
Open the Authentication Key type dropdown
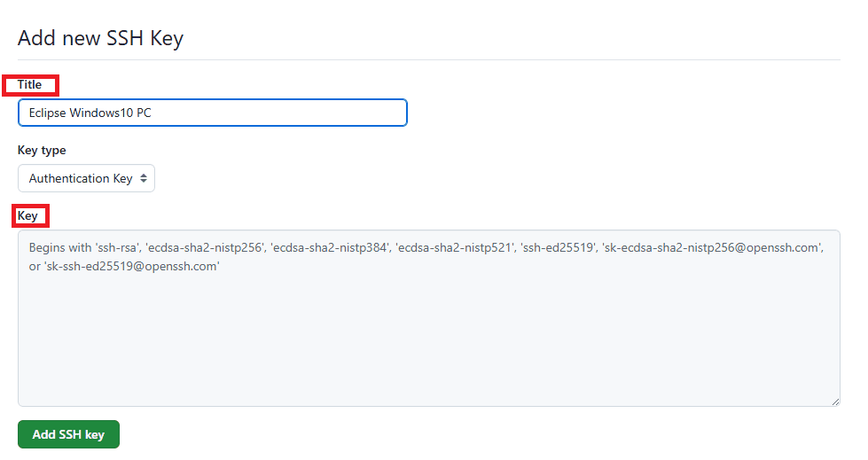click(x=81, y=178)
